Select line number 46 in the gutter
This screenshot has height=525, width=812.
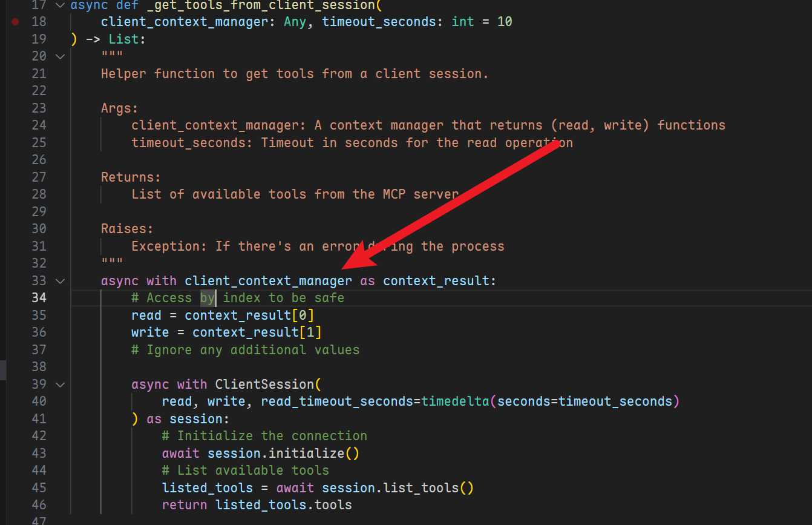(x=39, y=505)
